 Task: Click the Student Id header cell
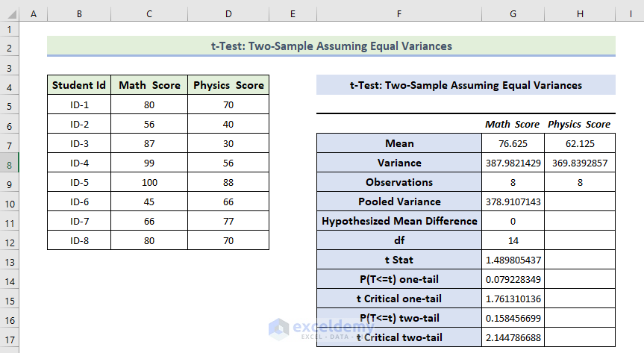[x=79, y=85]
